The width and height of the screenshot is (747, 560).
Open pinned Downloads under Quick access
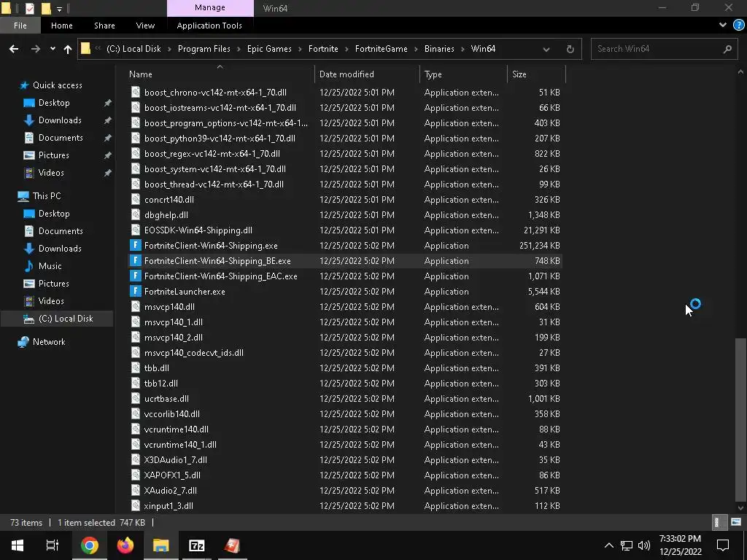coord(60,120)
